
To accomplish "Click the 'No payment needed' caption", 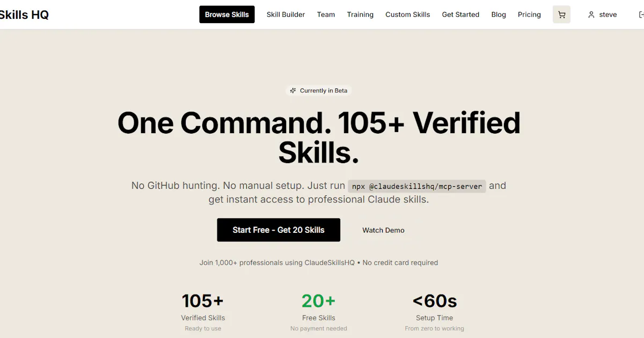I will tap(319, 328).
